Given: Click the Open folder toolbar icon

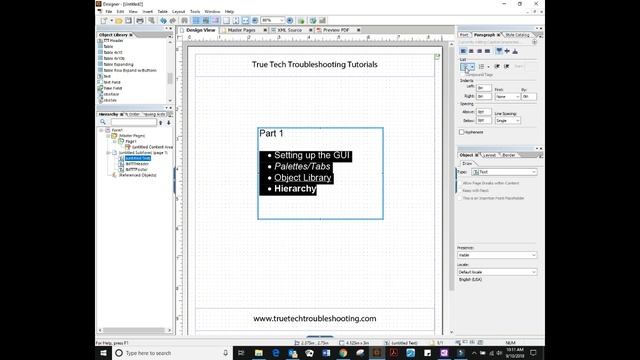Looking at the screenshot, I should click(x=119, y=20).
